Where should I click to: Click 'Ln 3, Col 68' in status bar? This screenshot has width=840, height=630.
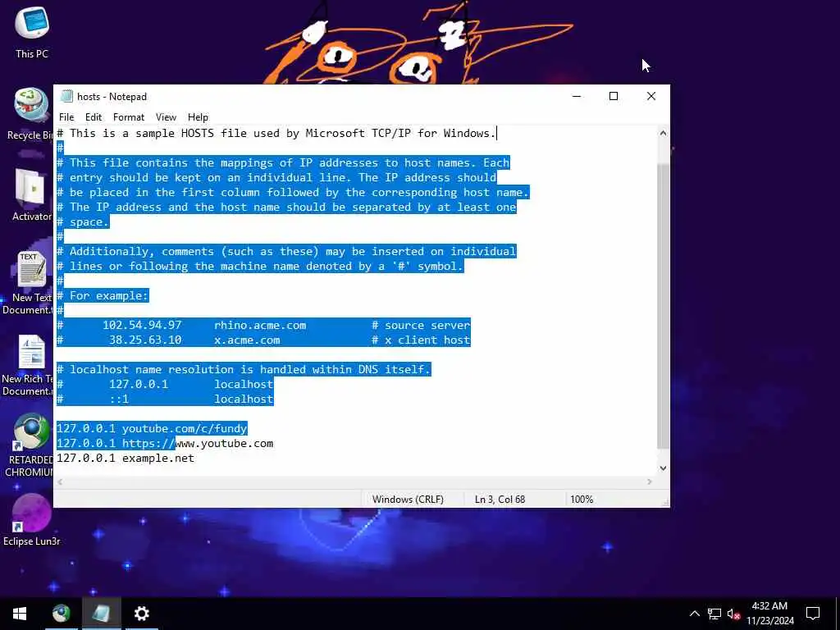500,500
